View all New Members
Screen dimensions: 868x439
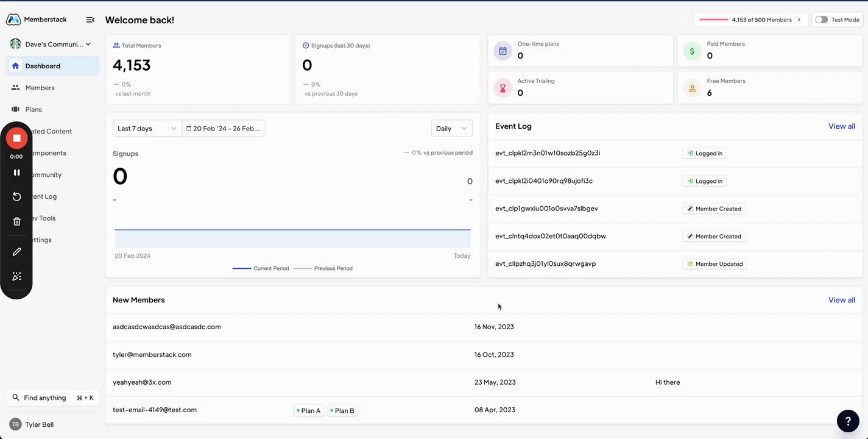tap(841, 300)
